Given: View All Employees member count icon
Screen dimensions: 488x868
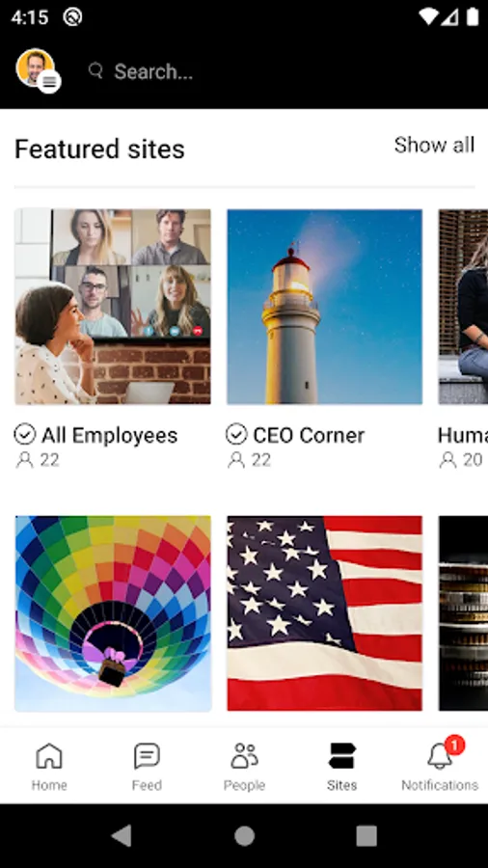Looking at the screenshot, I should [24, 461].
